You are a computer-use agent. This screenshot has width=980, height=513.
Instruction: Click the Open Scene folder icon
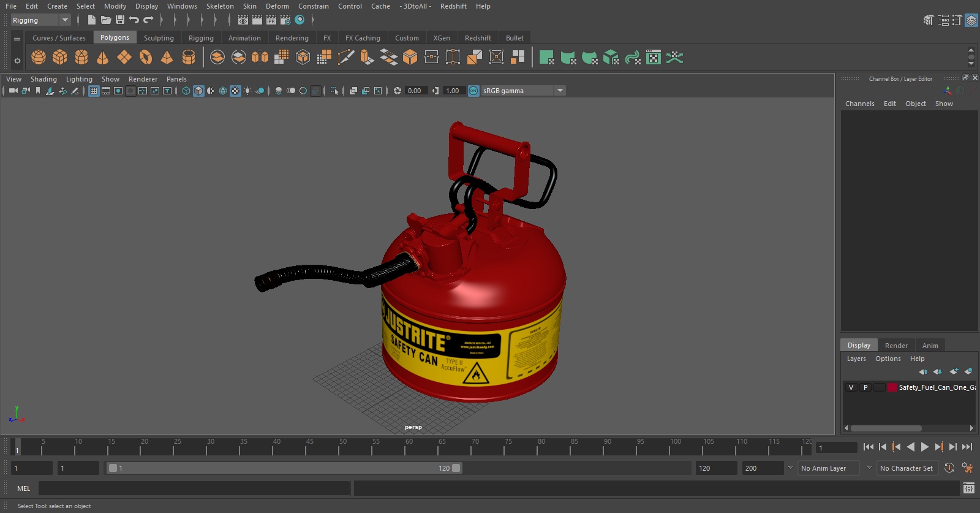[106, 20]
